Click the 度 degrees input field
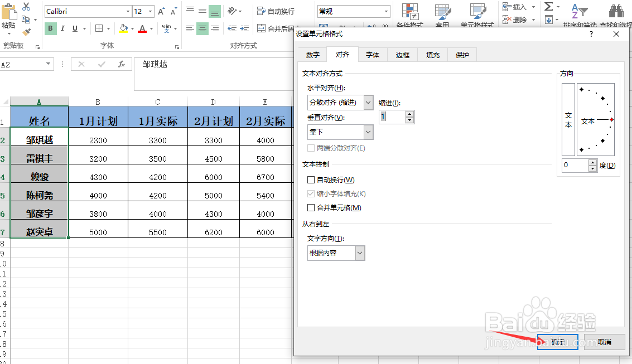 point(576,165)
